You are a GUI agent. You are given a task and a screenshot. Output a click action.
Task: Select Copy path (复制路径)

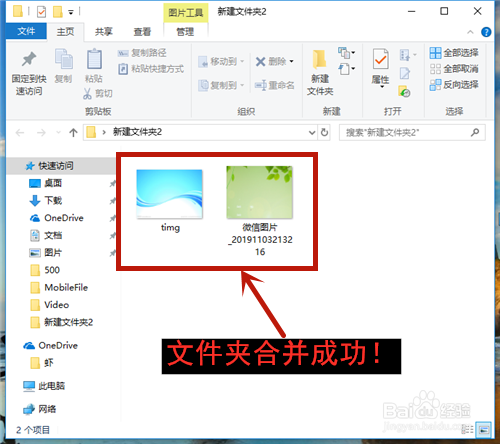(x=142, y=53)
